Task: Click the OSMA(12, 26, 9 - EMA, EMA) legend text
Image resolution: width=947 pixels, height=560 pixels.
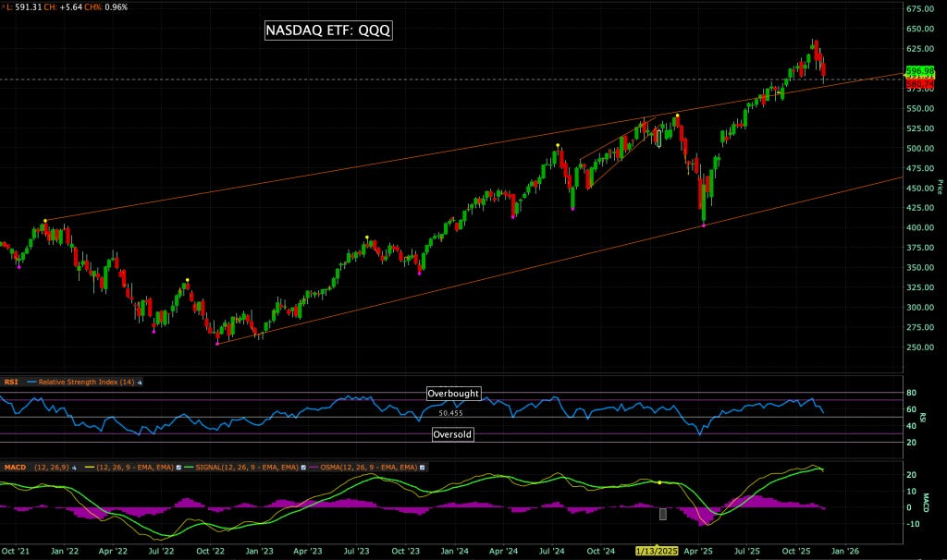Action: [x=368, y=468]
